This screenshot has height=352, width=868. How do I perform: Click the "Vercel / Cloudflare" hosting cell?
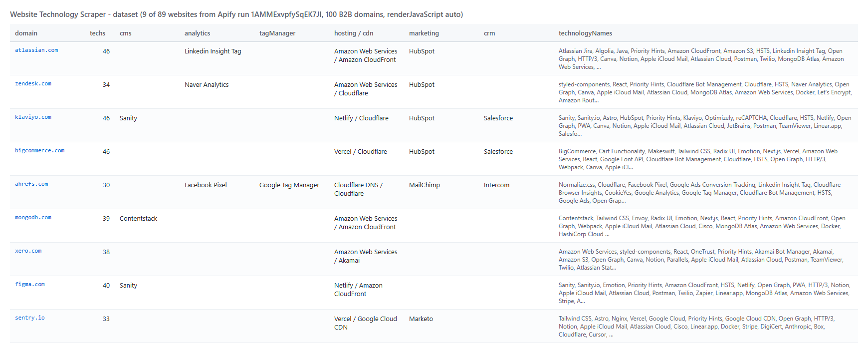point(361,152)
